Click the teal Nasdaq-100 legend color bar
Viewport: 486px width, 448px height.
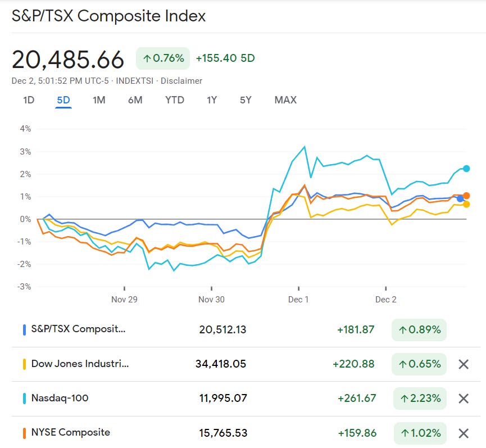point(24,399)
